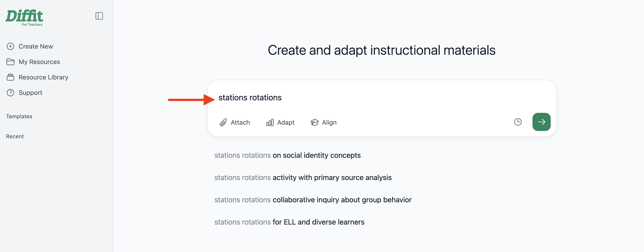Screen dimensions: 644x252
Task: Open My Resources folder icon
Action: click(10, 62)
